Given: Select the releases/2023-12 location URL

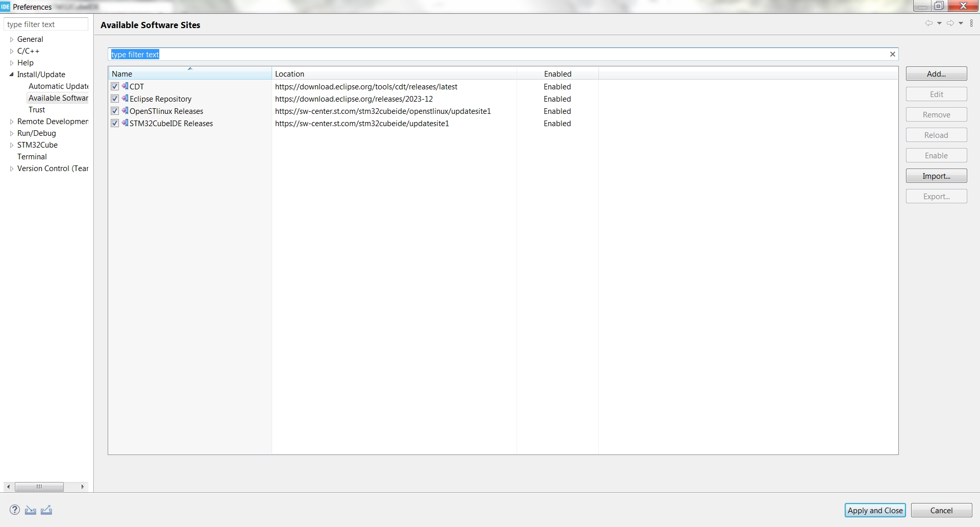Looking at the screenshot, I should (354, 99).
